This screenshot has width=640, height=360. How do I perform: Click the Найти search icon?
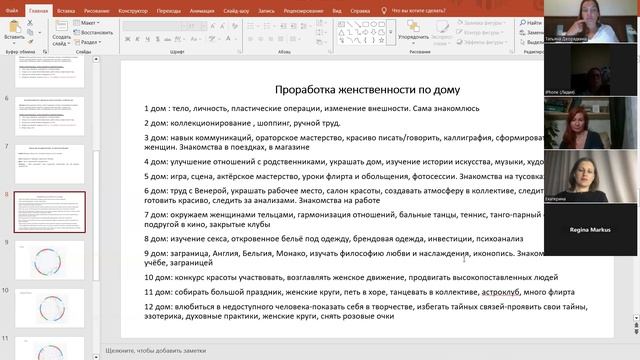pyautogui.click(x=523, y=23)
